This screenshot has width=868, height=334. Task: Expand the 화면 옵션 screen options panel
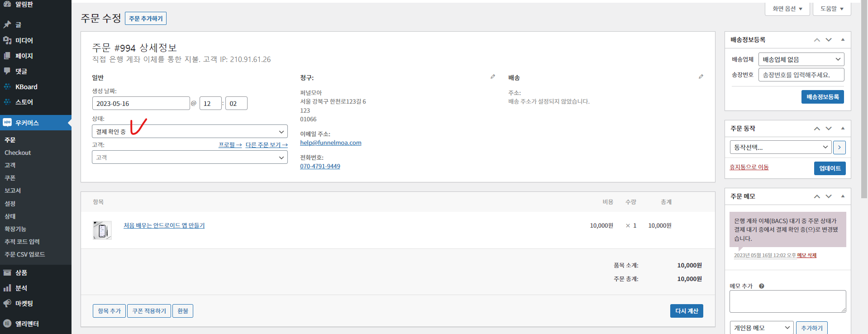point(787,9)
